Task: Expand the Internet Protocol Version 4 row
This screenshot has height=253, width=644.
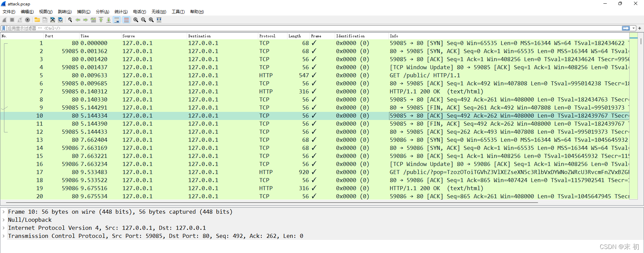Action: coord(4,228)
